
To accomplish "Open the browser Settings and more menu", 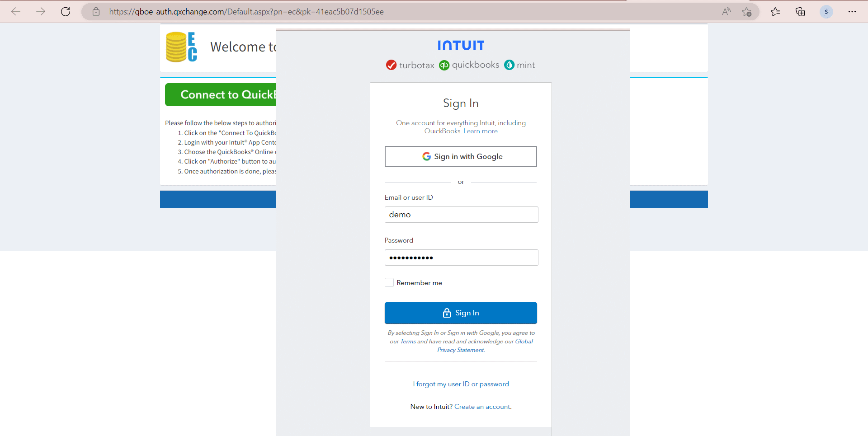I will coord(852,12).
